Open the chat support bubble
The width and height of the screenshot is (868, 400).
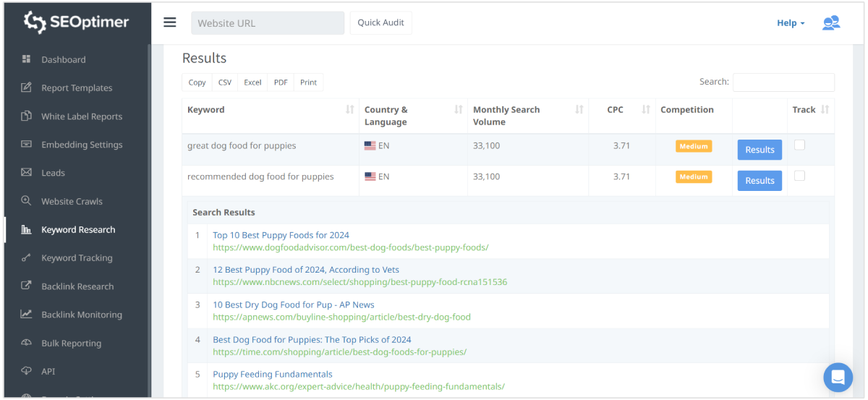click(x=838, y=377)
